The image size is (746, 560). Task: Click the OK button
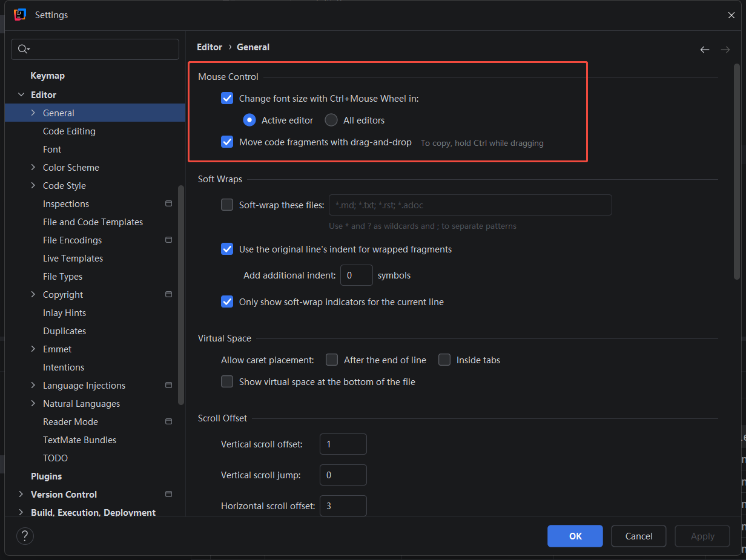pos(575,536)
